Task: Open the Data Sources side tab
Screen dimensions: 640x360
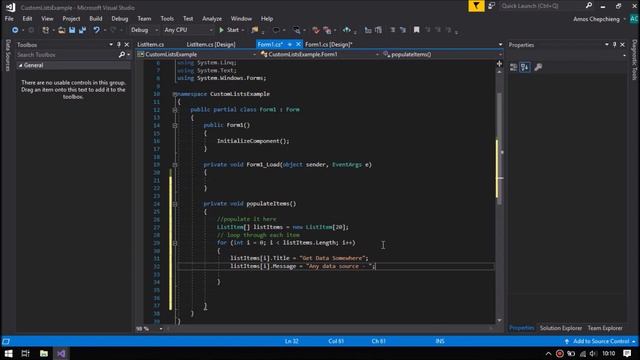Action: click(7, 56)
